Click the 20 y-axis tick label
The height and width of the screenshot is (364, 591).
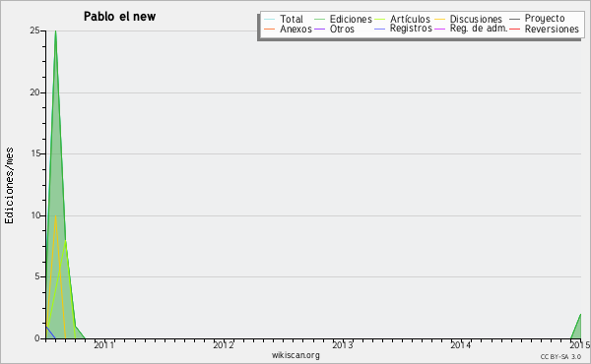(34, 92)
